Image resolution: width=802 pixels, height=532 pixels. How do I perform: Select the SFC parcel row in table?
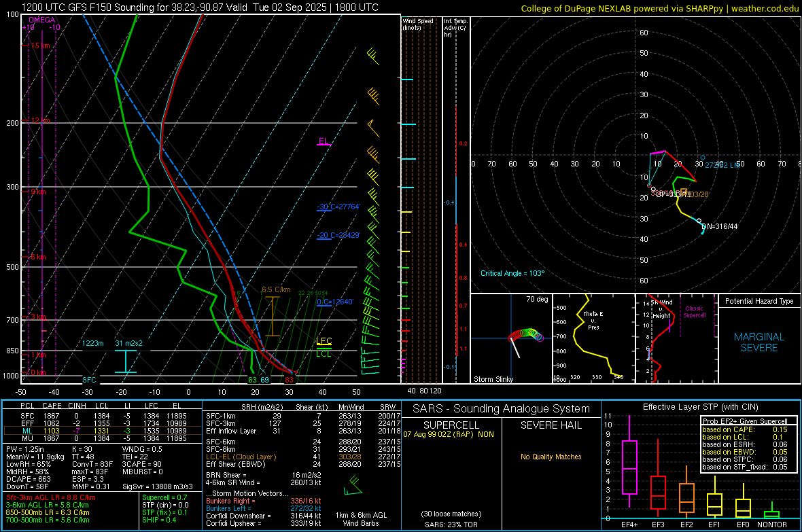(x=101, y=416)
